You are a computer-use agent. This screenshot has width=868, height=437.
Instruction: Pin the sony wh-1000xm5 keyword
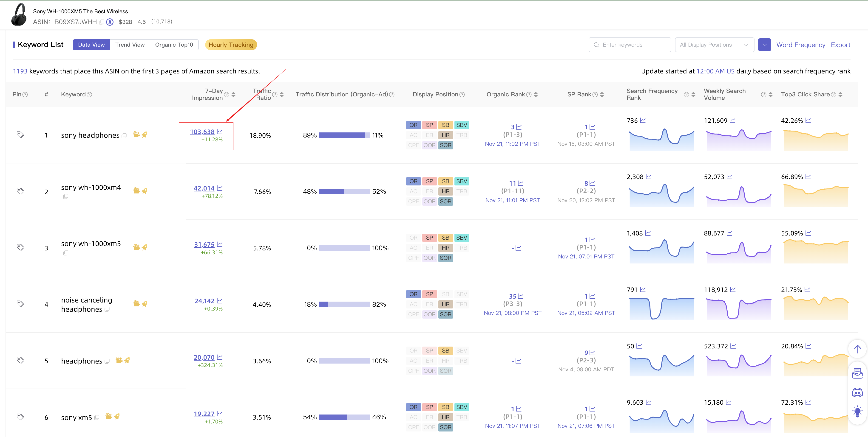20,247
